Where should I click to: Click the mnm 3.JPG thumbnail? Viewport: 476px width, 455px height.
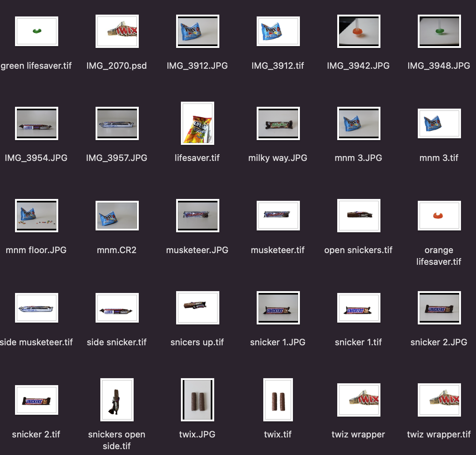[x=359, y=123]
